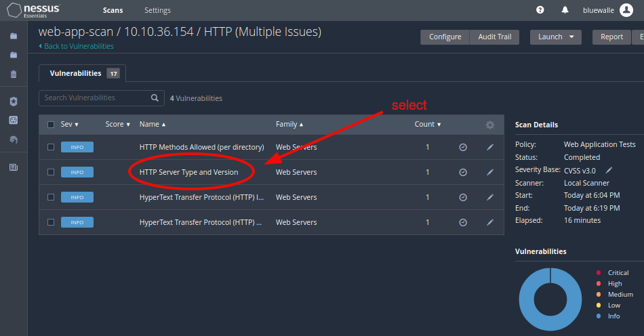The height and width of the screenshot is (336, 644).
Task: Select the Vulnerabilities tab
Action: 82,73
